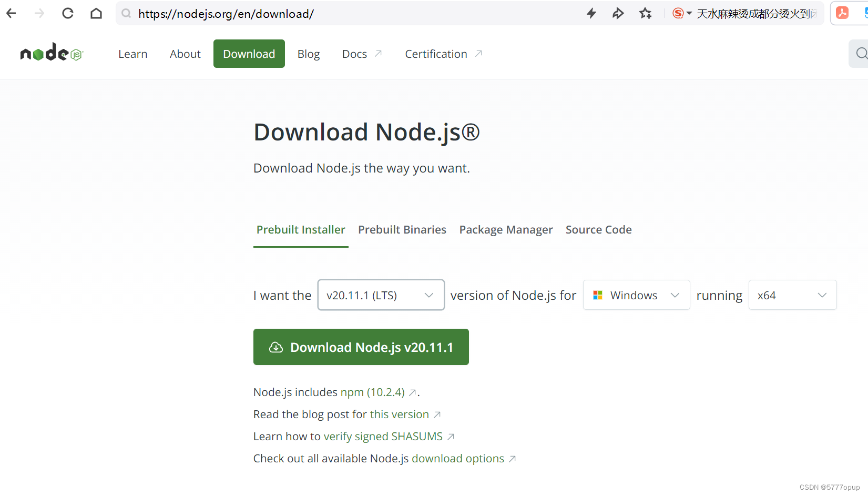Viewport: 868px width, 496px height.
Task: Click the Sogou search engine icon
Action: pos(678,13)
